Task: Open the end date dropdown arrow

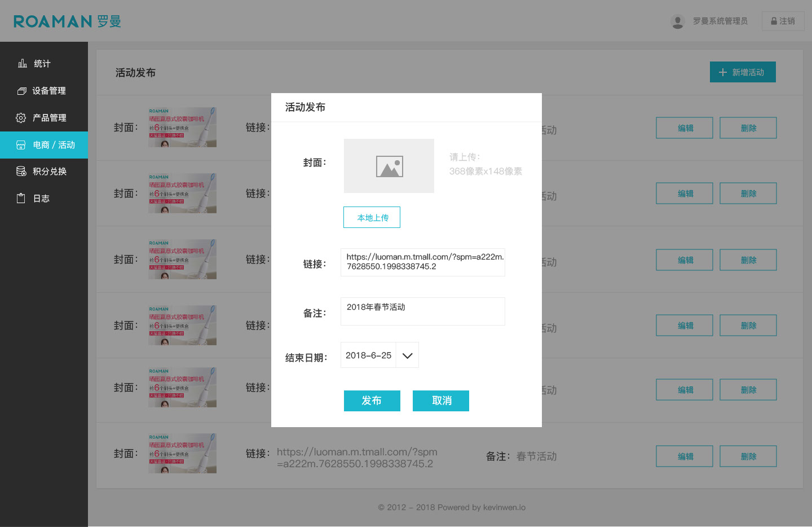Action: coord(407,355)
